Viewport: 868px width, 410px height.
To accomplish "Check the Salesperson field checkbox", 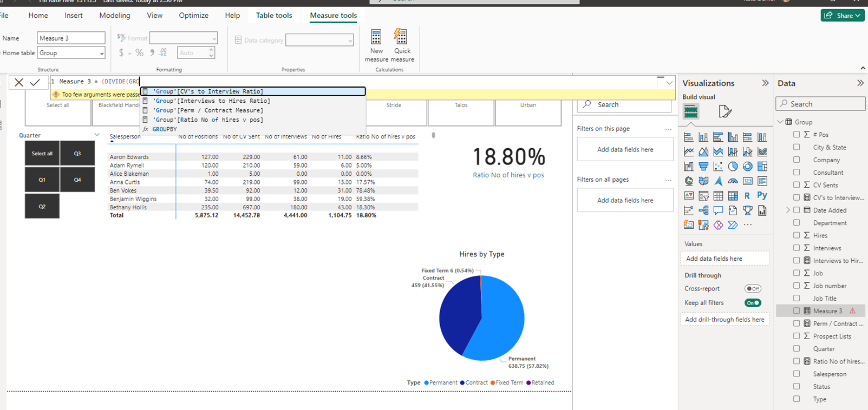I will [x=797, y=373].
